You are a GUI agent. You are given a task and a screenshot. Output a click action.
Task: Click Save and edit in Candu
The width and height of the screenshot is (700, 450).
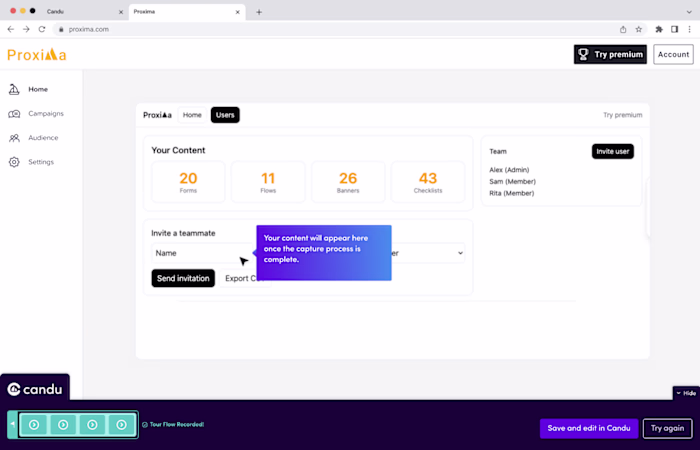[589, 428]
